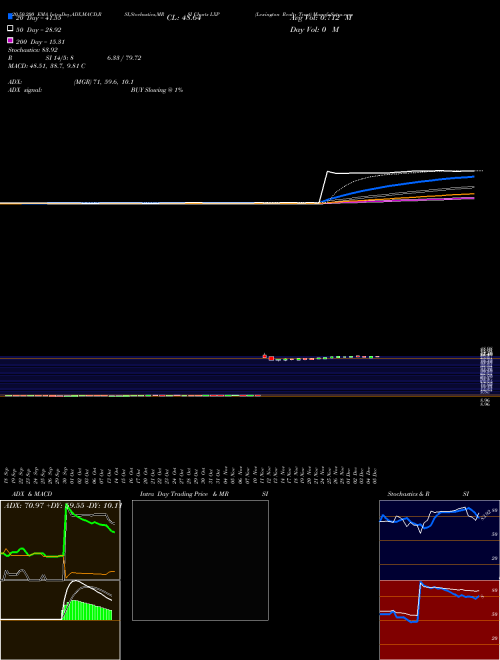Click the '(MGR) 71, 59.6, 10.1' ADX values
Viewport: 500px width, 660px height.
pyautogui.click(x=104, y=82)
